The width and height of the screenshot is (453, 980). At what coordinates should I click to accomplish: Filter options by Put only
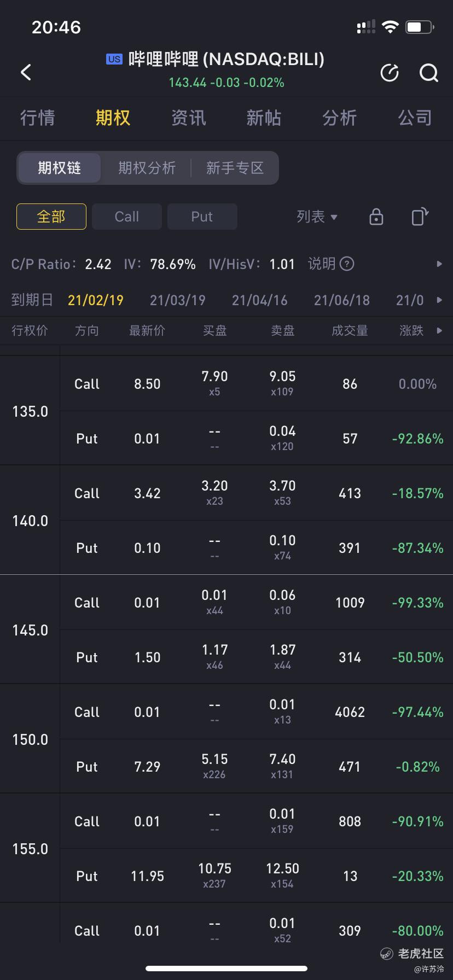202,217
